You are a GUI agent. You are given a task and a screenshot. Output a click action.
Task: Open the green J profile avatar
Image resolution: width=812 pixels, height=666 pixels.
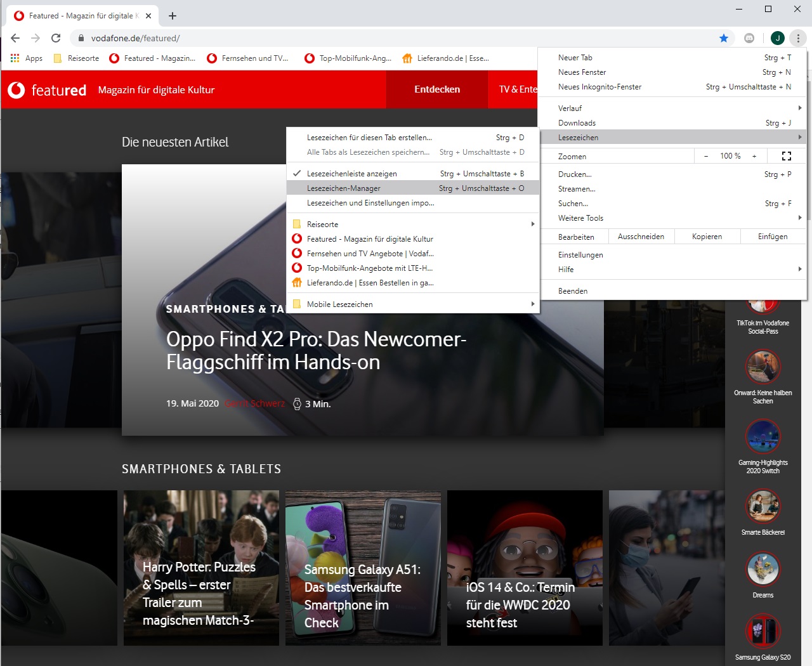pos(778,38)
